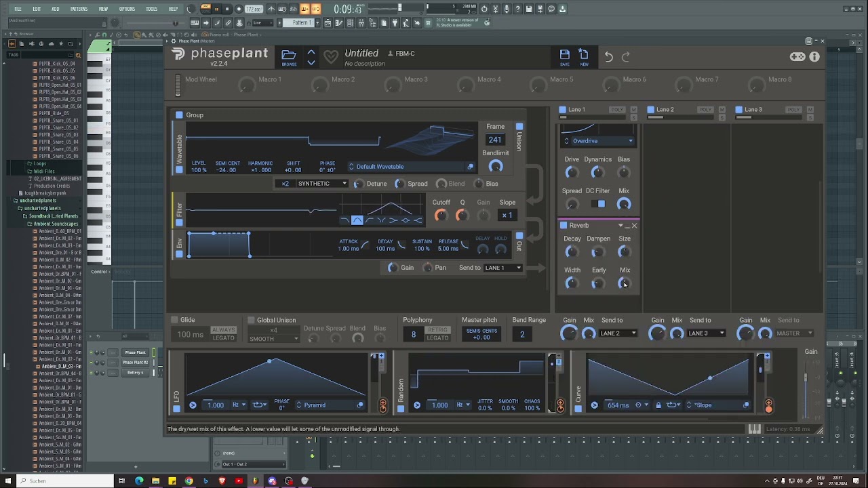Image resolution: width=868 pixels, height=488 pixels.
Task: Minimize the Reverb effect module
Action: pos(627,226)
